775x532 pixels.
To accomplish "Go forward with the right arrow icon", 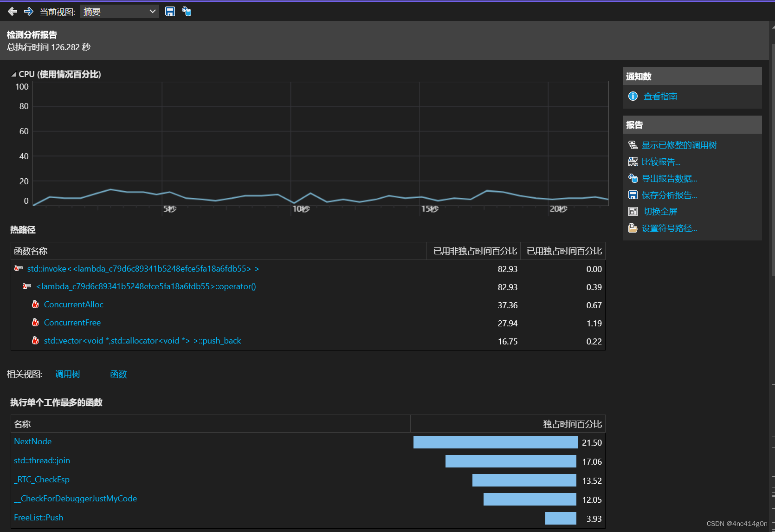I will point(29,12).
